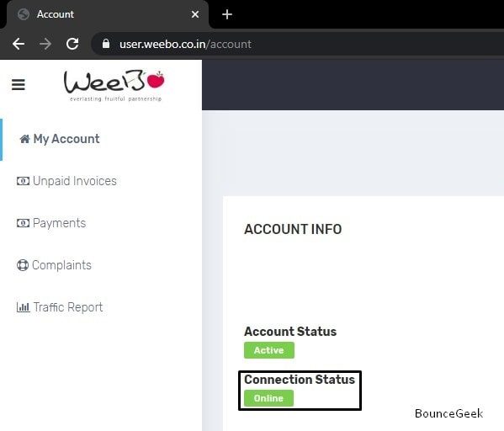Open a new browser tab
The image size is (504, 431).
point(227,14)
